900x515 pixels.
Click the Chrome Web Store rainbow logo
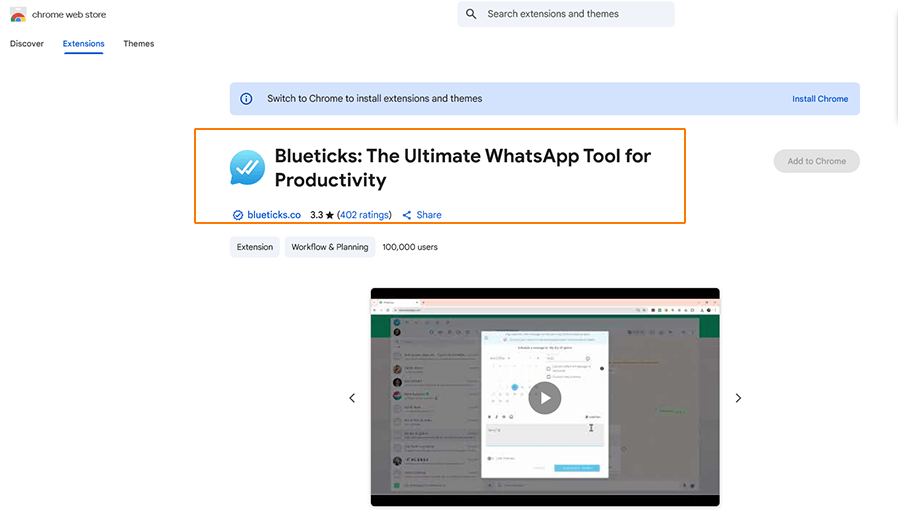(18, 15)
